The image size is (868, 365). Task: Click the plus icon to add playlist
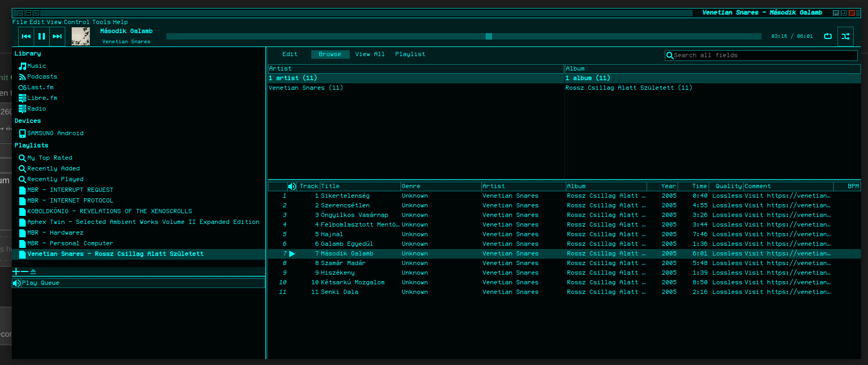pyautogui.click(x=17, y=272)
